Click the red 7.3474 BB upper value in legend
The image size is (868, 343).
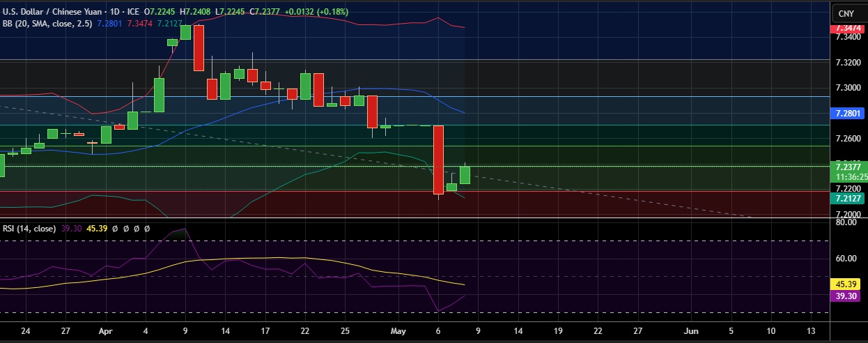[x=138, y=23]
